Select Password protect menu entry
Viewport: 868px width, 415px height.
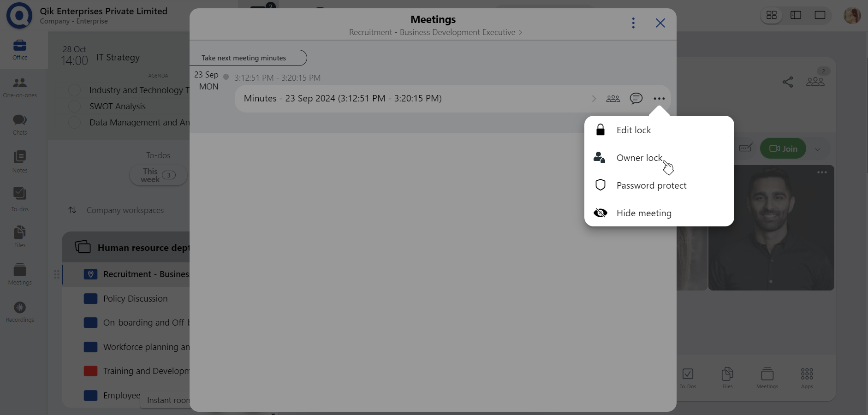click(x=651, y=185)
